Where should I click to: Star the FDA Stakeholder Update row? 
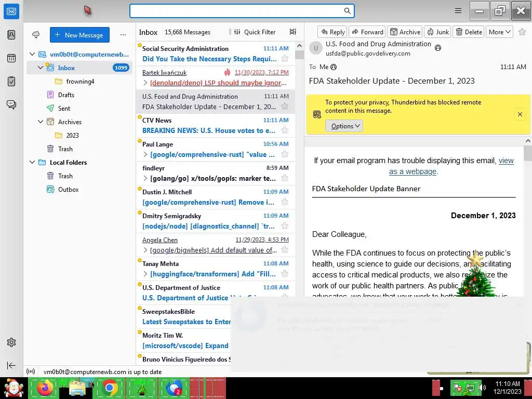pos(285,107)
